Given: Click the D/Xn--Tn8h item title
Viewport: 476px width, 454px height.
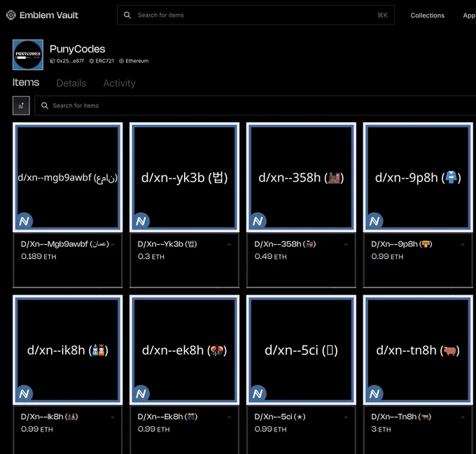Looking at the screenshot, I should 401,416.
